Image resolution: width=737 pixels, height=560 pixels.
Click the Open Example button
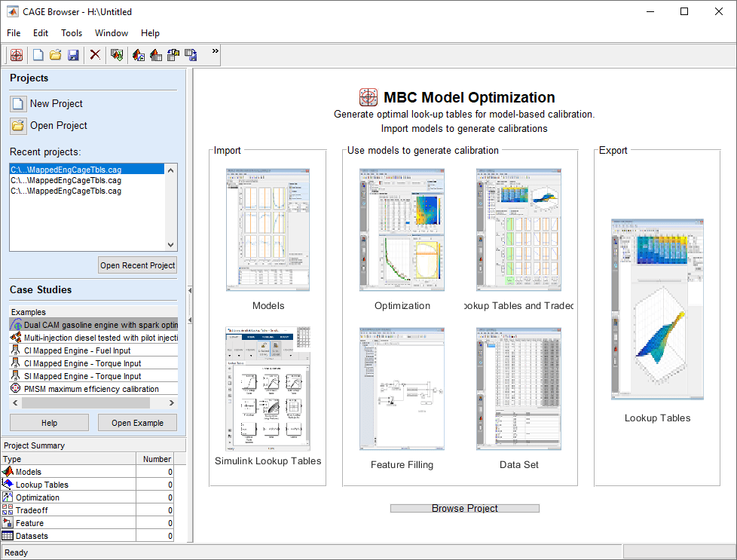(x=137, y=423)
